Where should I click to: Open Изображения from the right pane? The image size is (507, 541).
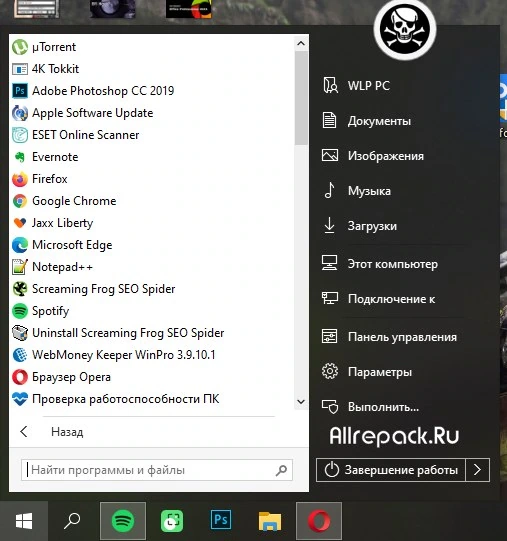(372, 156)
